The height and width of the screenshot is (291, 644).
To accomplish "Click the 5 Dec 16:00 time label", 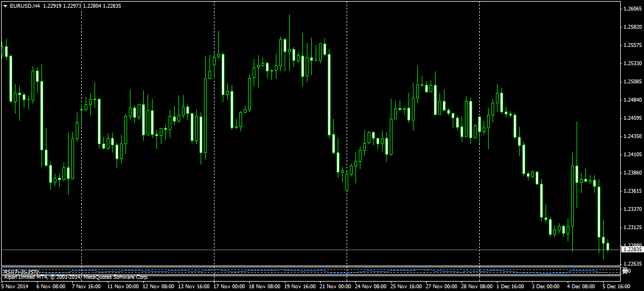I will click(x=616, y=286).
